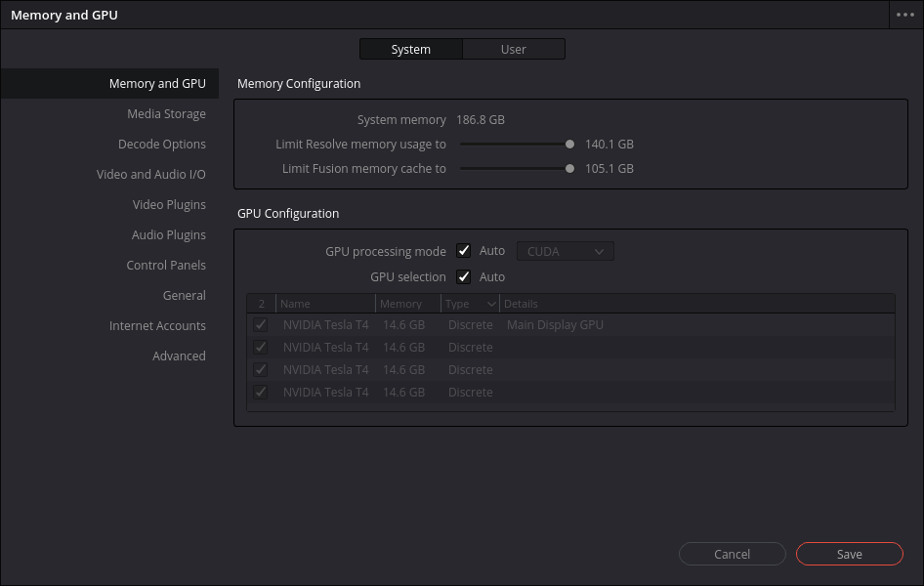
Task: Click the GPU count '2' column header
Action: (262, 304)
